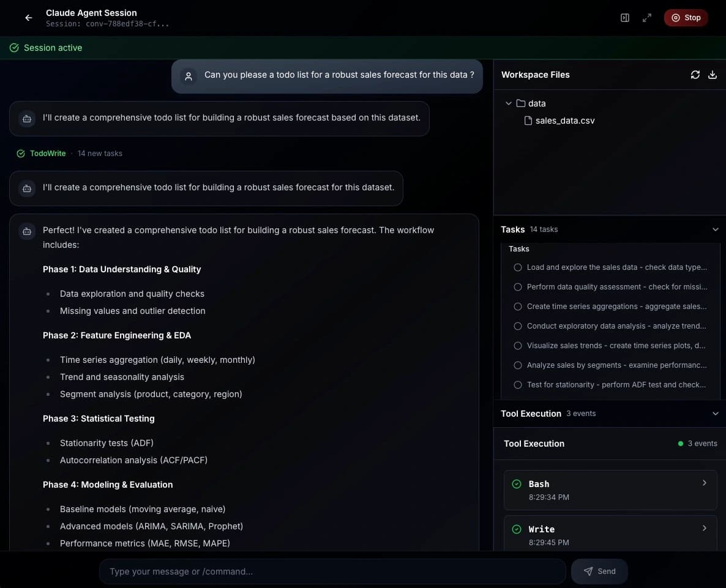Mark 'Test for stationarity' task as done
The height and width of the screenshot is (588, 726).
[x=518, y=384]
